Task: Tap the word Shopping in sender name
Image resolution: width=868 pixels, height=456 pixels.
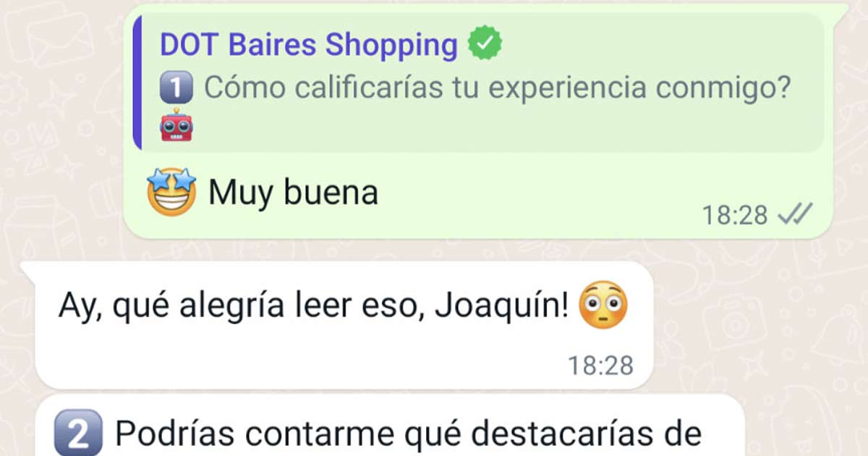Action: click(391, 45)
